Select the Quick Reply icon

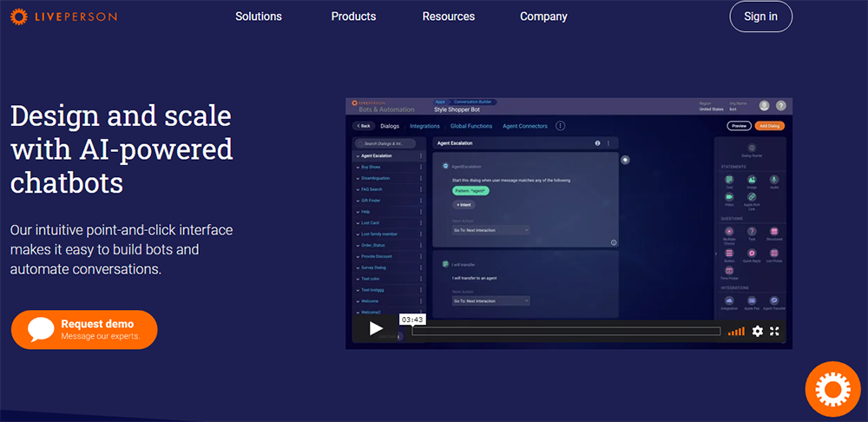[x=752, y=253]
